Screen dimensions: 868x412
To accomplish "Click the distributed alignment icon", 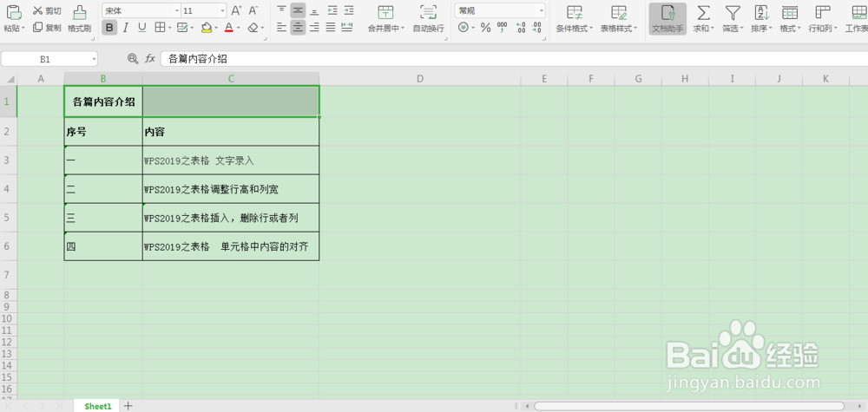I will pyautogui.click(x=348, y=28).
